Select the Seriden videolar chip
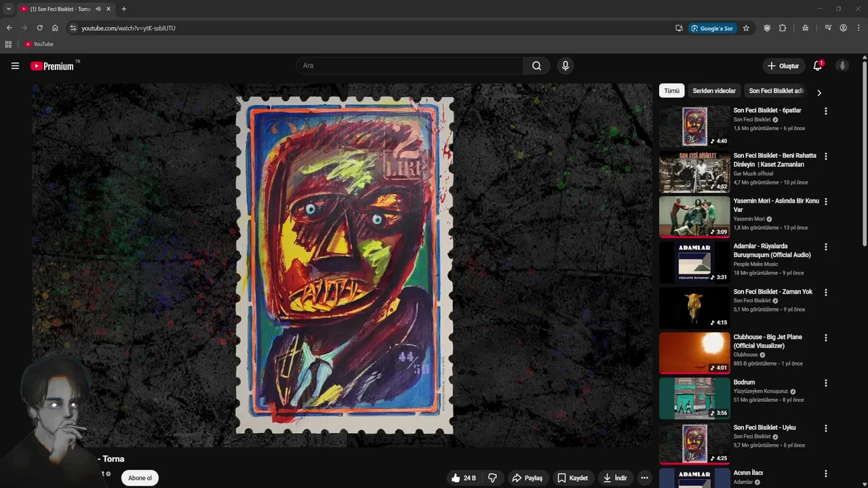Viewport: 868px width, 488px height. [x=714, y=91]
